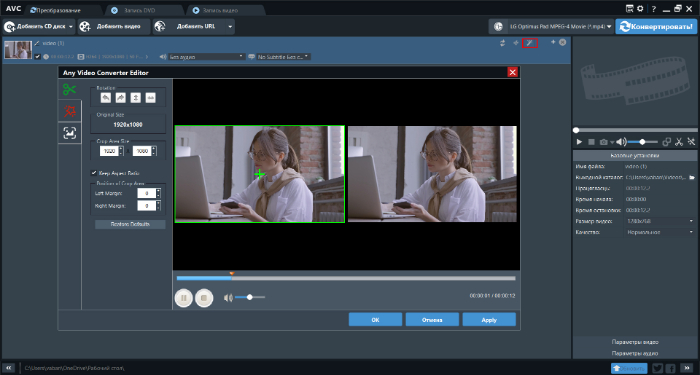Stop playback in the right preview panel
The height and width of the screenshot is (375, 700).
coord(592,142)
